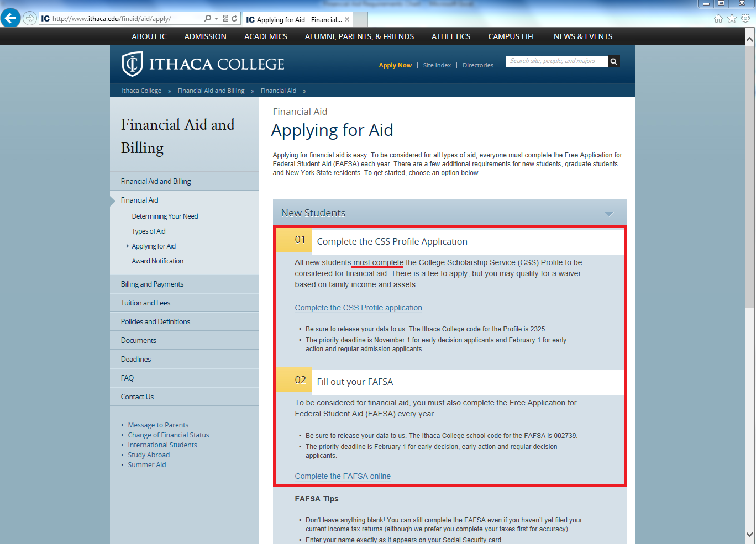Image resolution: width=756 pixels, height=544 pixels.
Task: Open International Students link
Action: click(162, 445)
